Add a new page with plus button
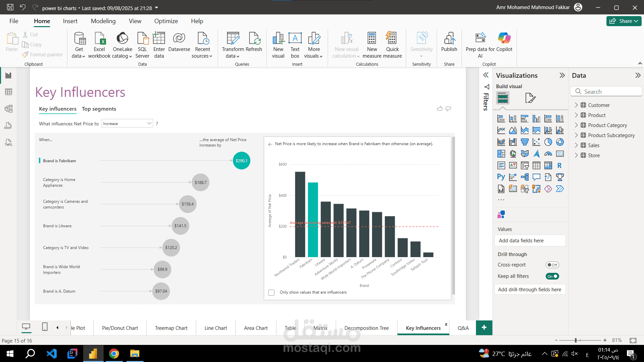This screenshot has width=644, height=362. pos(484,327)
